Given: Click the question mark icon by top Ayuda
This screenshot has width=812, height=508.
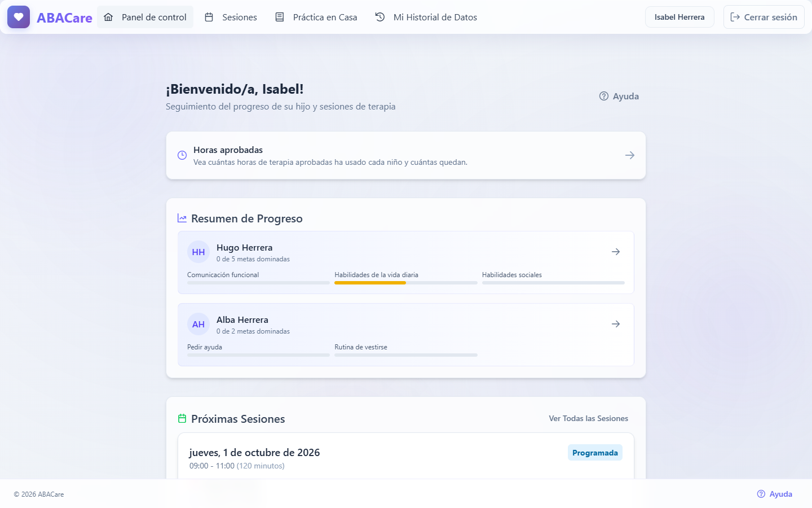Looking at the screenshot, I should tap(604, 96).
